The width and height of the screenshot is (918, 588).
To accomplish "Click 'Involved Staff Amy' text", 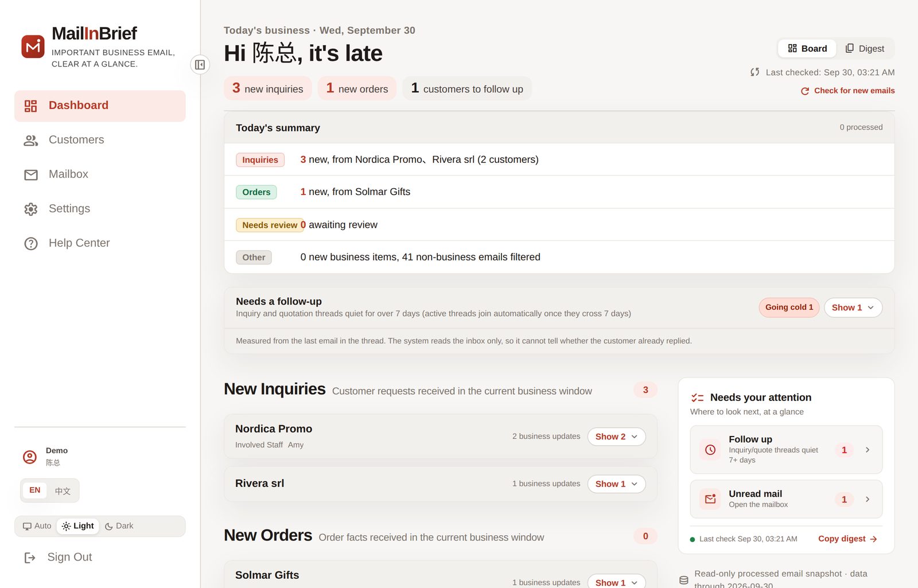I will [x=270, y=445].
